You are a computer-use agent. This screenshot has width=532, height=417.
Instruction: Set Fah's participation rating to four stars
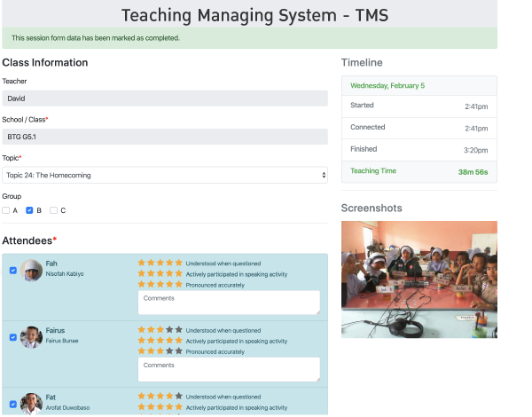click(169, 273)
